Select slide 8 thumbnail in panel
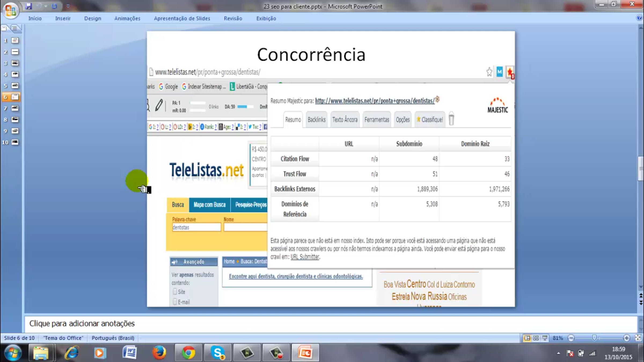The width and height of the screenshot is (644, 362). (15, 120)
